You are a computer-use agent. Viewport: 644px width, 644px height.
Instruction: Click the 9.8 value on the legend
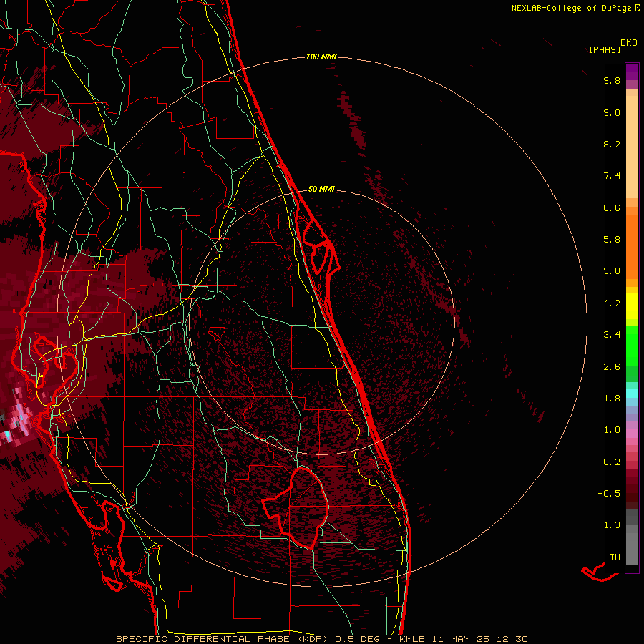[612, 80]
